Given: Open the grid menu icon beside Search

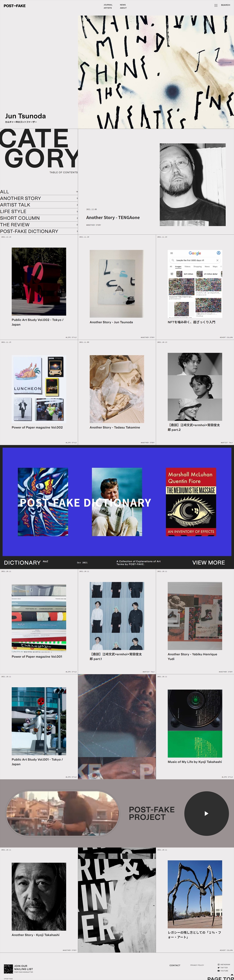Looking at the screenshot, I should coord(216,5).
